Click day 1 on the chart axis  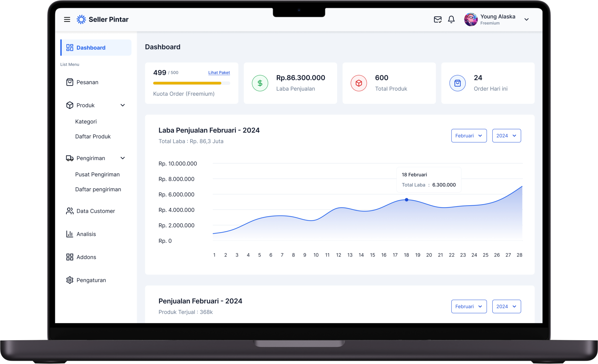pyautogui.click(x=214, y=255)
